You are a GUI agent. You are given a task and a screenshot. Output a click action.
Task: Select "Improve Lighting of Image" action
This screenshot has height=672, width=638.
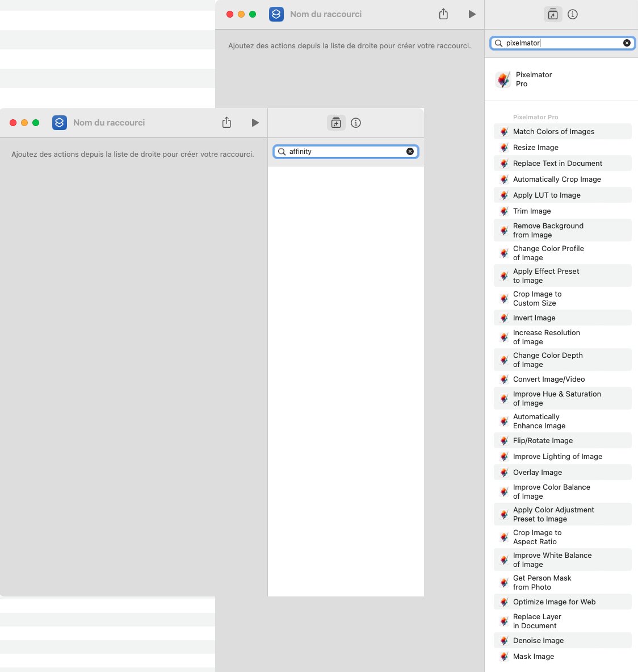[563, 456]
